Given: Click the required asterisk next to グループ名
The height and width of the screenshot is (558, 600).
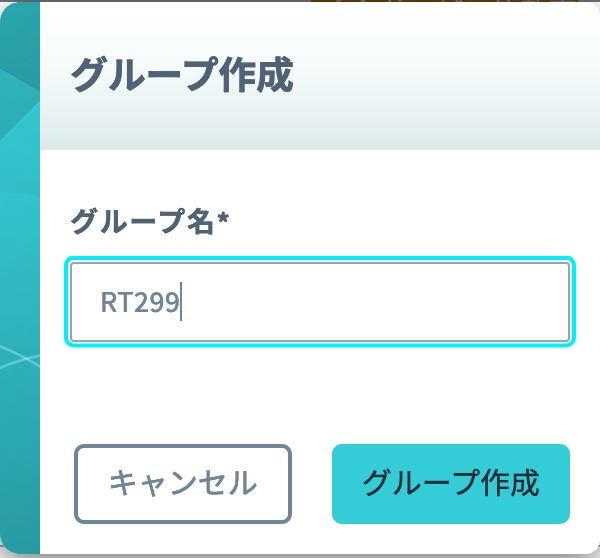Looking at the screenshot, I should pos(223,218).
